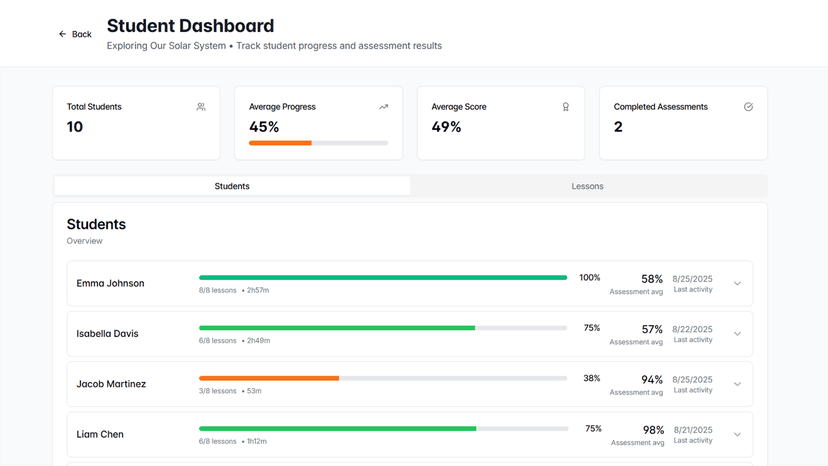
Task: Click Emma Johnson's green progress bar
Action: point(382,278)
